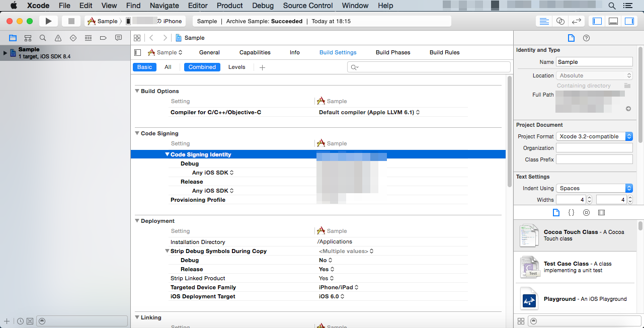
Task: Go forward in the editor jump bar
Action: [165, 38]
